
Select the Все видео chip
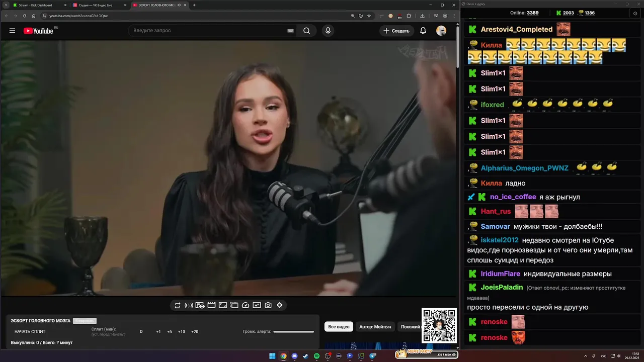(x=339, y=327)
